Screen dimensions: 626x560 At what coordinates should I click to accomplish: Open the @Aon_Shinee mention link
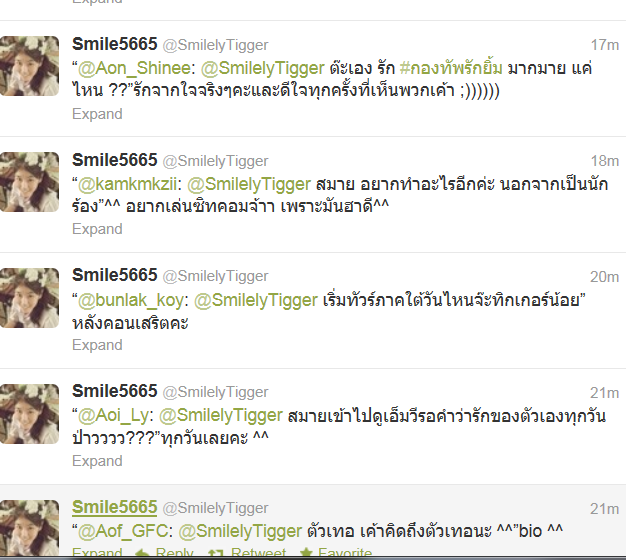pos(134,68)
